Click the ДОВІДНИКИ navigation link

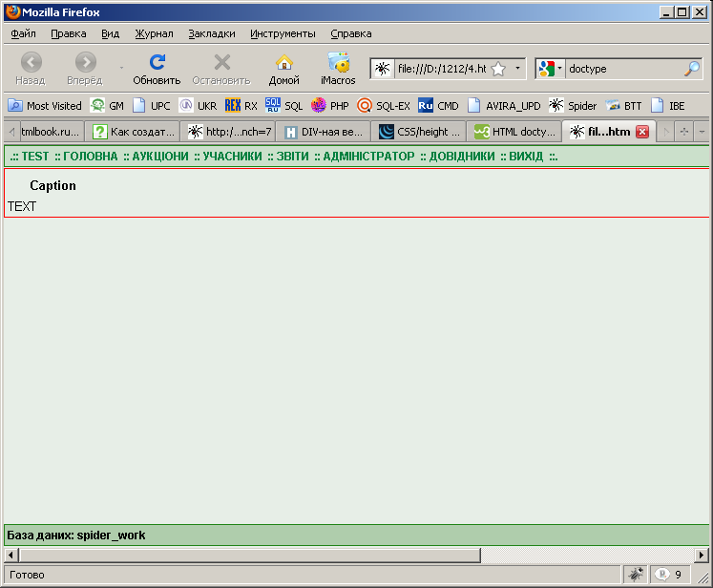tap(461, 157)
